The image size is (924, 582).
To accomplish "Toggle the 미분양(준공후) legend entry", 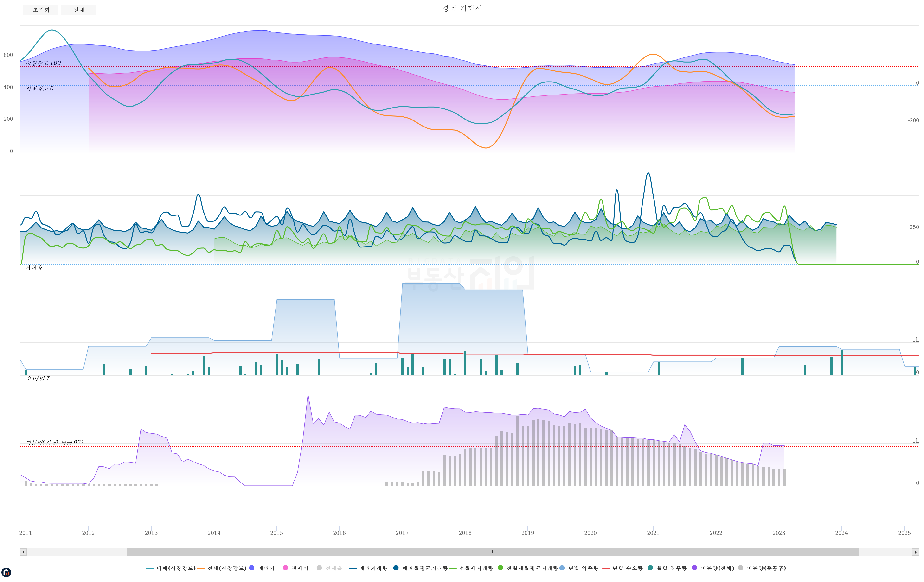I will [x=762, y=568].
